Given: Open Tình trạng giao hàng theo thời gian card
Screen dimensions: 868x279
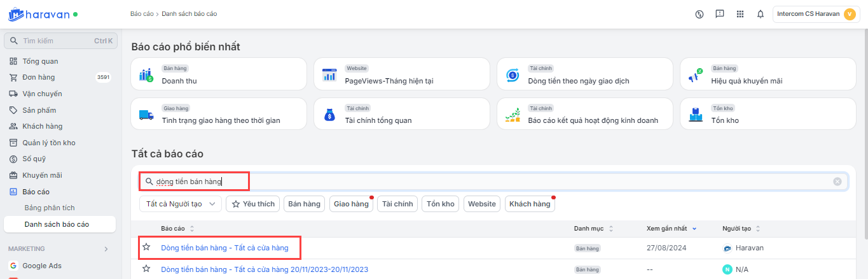Looking at the screenshot, I should coord(219,114).
